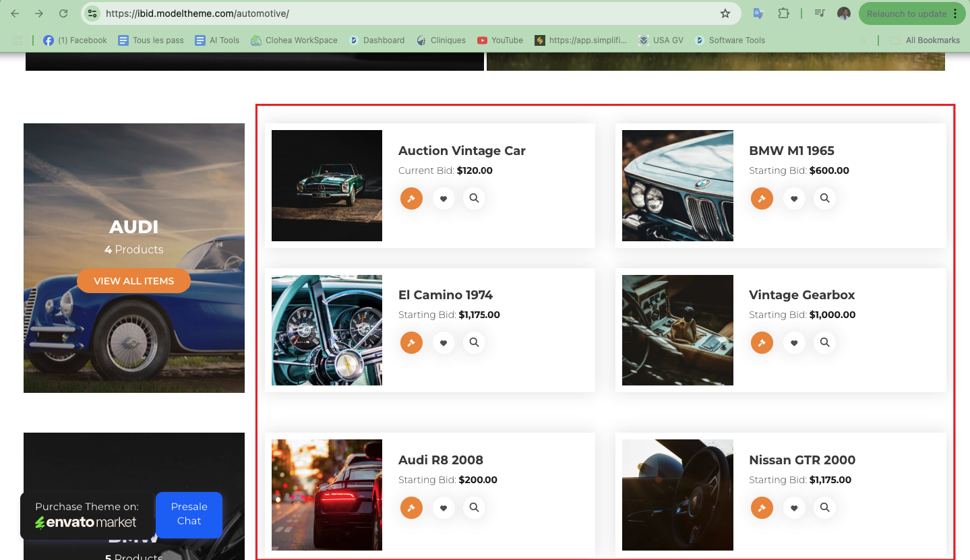970x560 pixels.
Task: Open the BMW M1 1965 title link
Action: 791,151
